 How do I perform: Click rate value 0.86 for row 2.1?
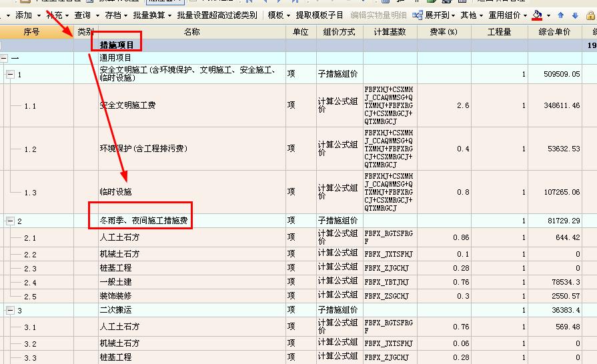pyautogui.click(x=461, y=237)
